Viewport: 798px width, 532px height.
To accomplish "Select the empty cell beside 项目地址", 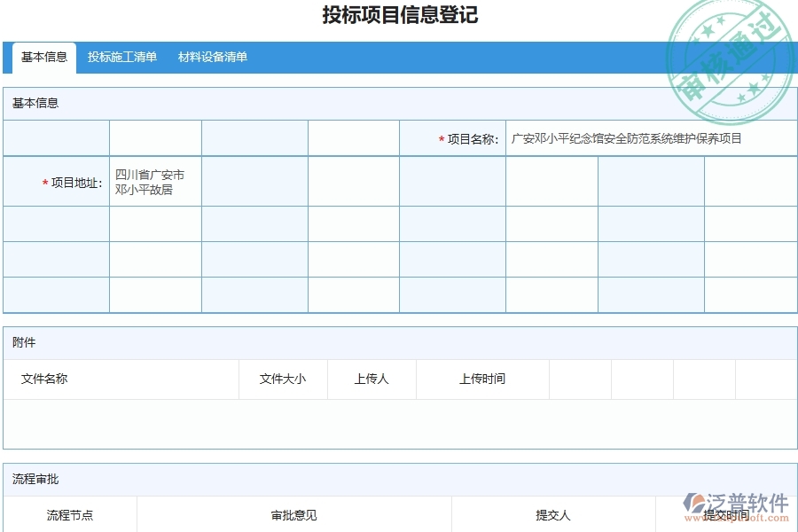I will tap(254, 181).
